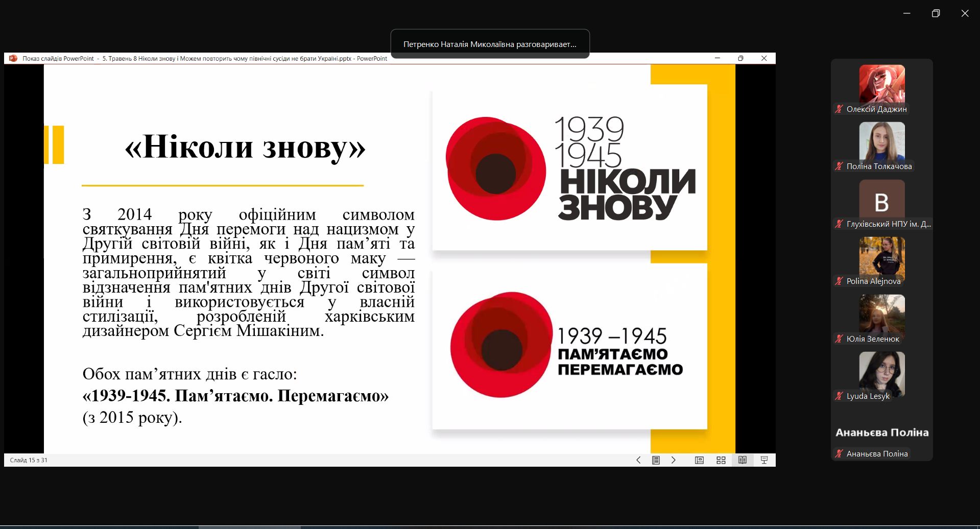Click muted mic icon for Юлія Зеленюк
Image resolution: width=980 pixels, height=529 pixels.
[x=839, y=339]
